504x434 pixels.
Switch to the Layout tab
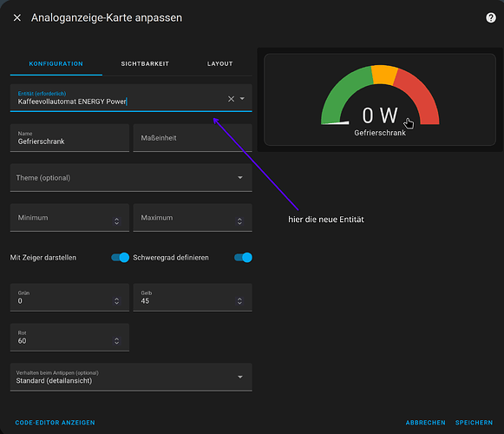click(219, 63)
